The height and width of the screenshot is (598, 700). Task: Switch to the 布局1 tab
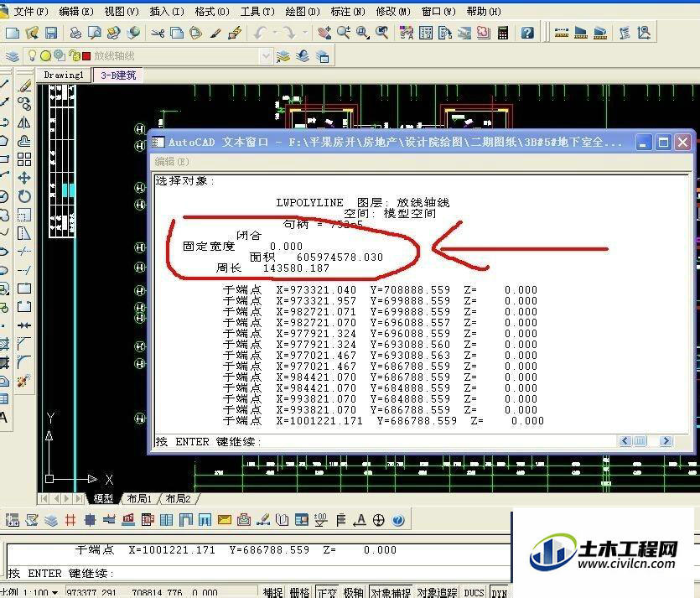139,498
